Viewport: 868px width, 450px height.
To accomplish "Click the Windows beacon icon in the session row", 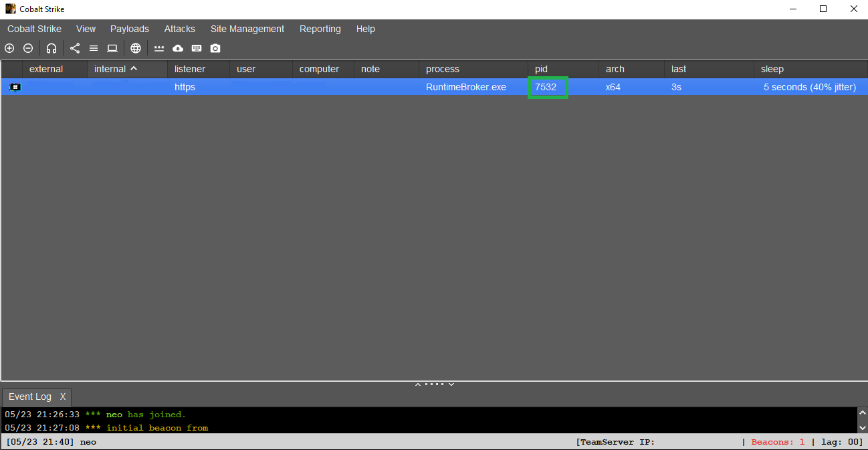I will coord(15,87).
